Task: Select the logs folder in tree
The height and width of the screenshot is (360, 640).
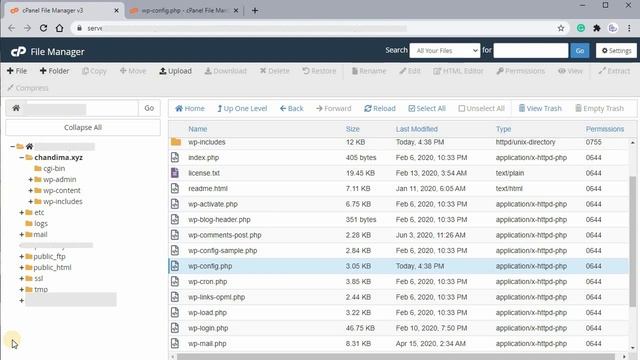Action: click(x=41, y=223)
